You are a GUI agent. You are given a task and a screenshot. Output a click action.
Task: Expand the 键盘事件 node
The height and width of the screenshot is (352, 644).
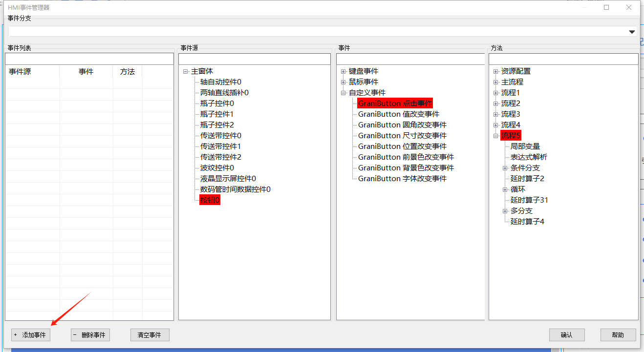343,71
